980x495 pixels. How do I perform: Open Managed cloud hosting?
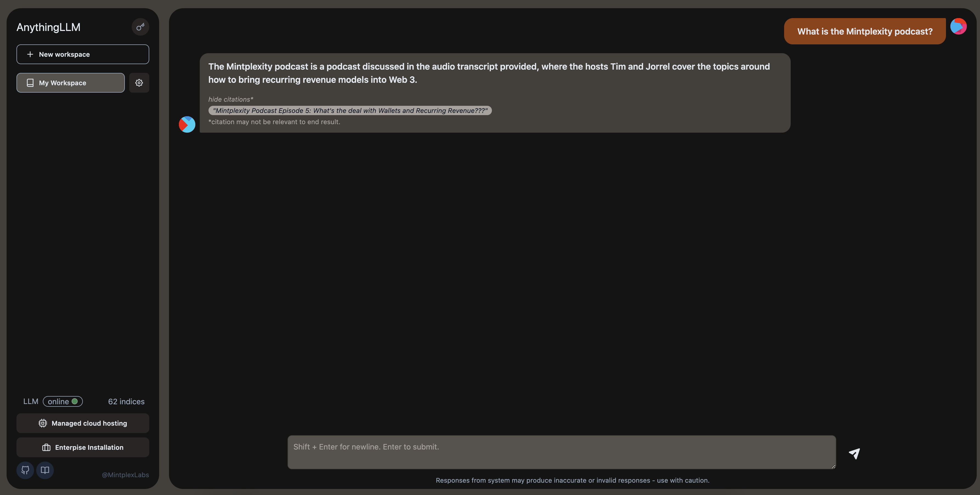coord(83,423)
